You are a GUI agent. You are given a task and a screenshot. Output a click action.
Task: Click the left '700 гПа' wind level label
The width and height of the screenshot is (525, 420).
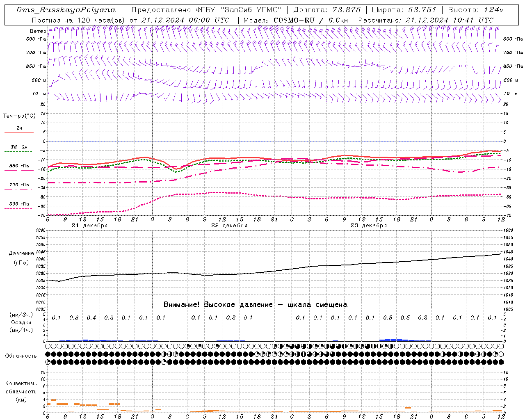(x=36, y=52)
